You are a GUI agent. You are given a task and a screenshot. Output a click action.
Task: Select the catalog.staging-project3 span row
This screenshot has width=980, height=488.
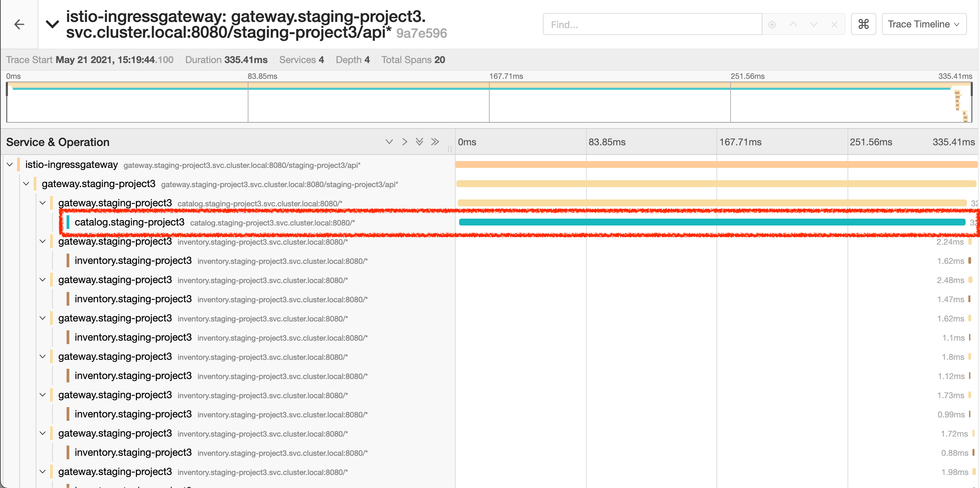(x=129, y=222)
